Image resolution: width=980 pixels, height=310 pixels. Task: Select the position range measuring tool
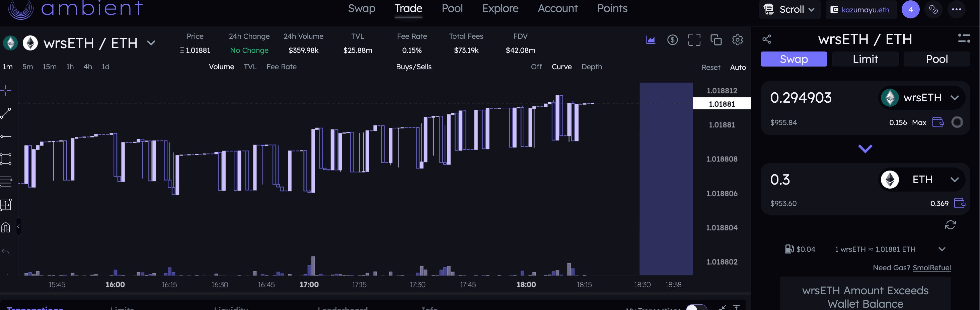pyautogui.click(x=6, y=205)
